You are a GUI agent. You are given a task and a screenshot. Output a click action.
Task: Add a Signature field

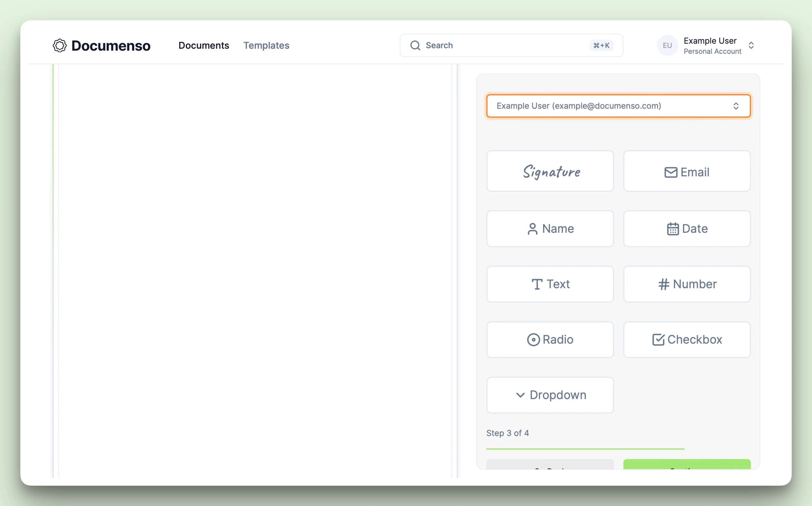tap(550, 171)
